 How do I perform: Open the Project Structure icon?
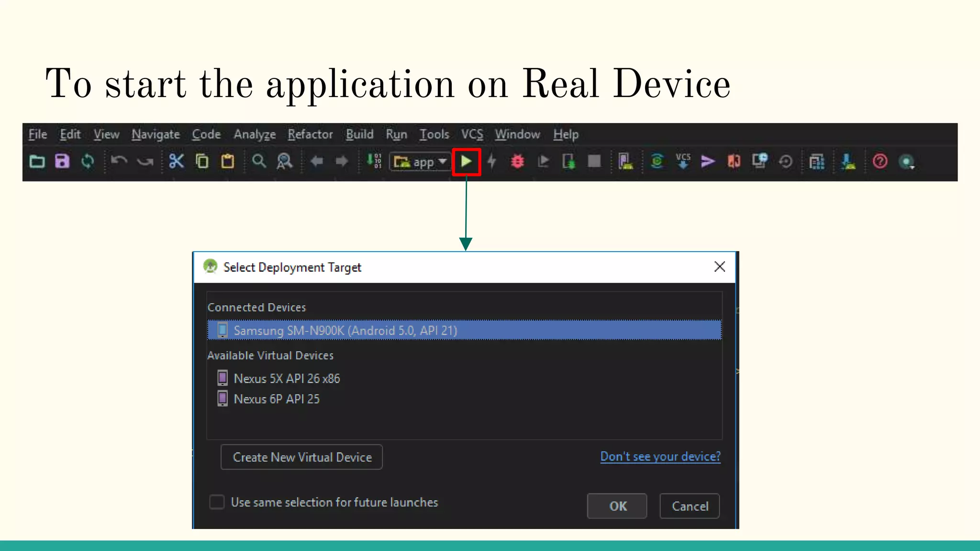click(817, 162)
